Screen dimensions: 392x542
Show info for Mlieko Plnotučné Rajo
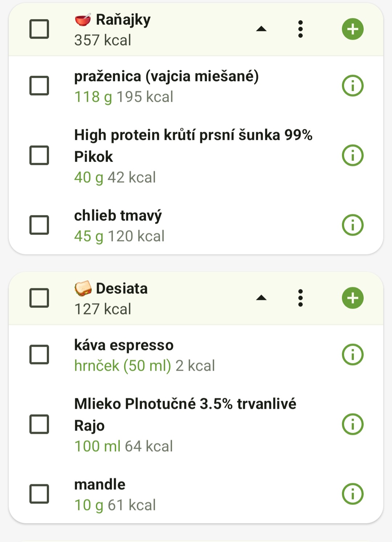click(x=352, y=424)
